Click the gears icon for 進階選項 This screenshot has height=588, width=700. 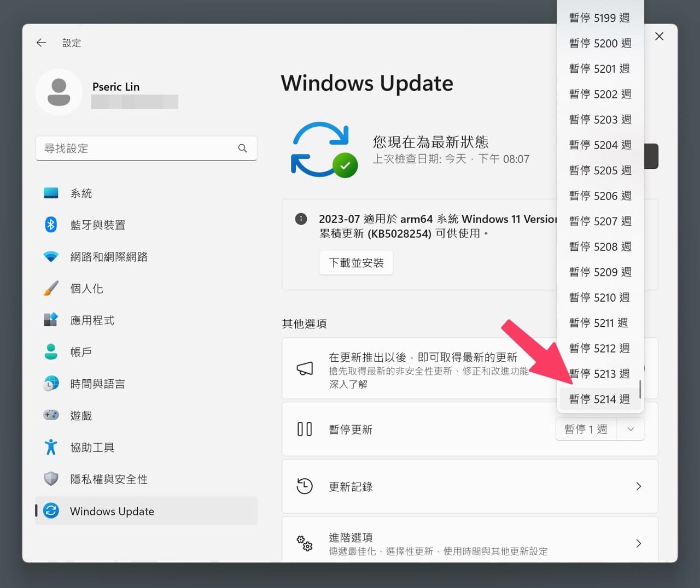(305, 543)
